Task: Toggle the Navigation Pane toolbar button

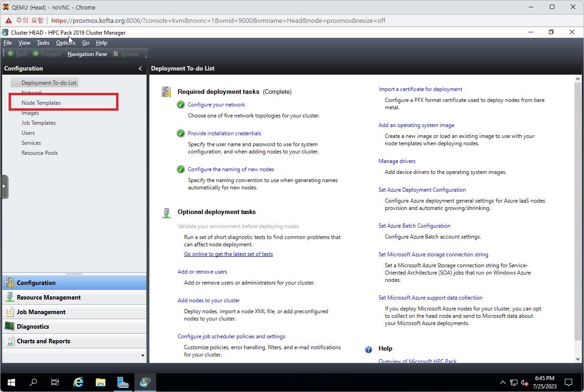Action: point(87,54)
